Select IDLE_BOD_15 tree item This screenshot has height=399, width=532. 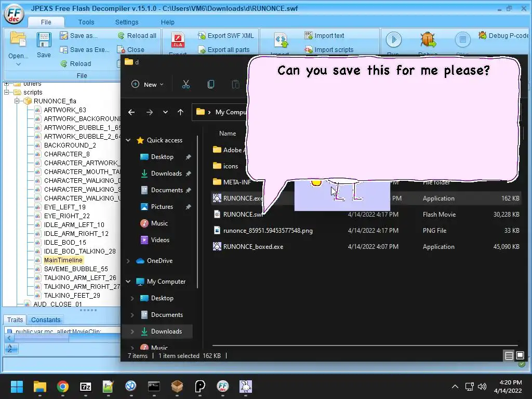click(65, 242)
